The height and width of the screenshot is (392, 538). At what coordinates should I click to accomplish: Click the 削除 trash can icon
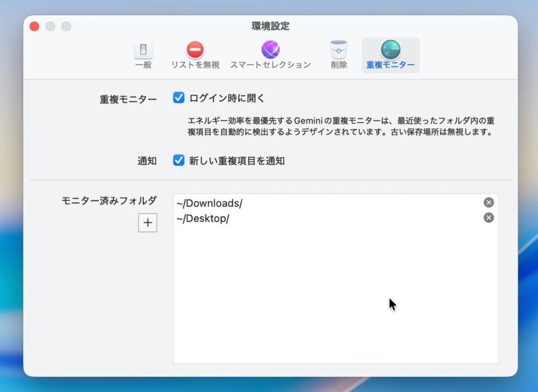tap(339, 50)
